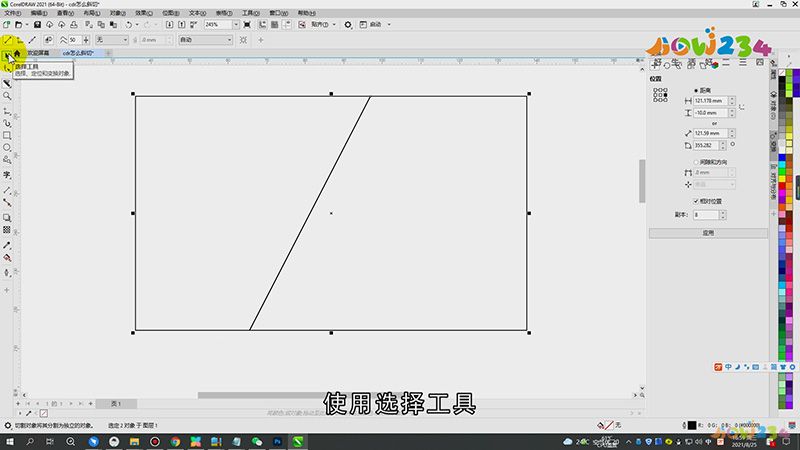This screenshot has width=800, height=450.
Task: Open the toolbox quick customize plus button
Action: pyautogui.click(x=7, y=290)
